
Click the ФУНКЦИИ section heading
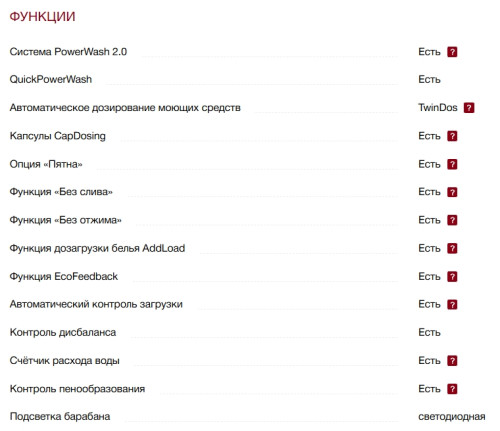tap(42, 16)
